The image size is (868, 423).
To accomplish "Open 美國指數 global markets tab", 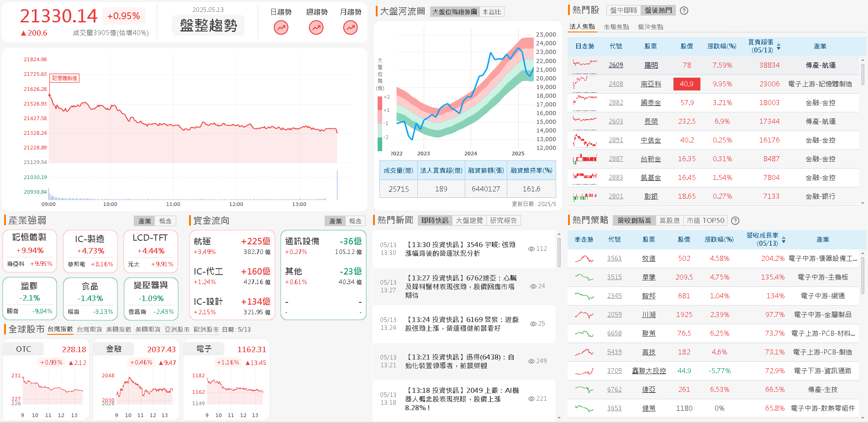I will coord(119,329).
